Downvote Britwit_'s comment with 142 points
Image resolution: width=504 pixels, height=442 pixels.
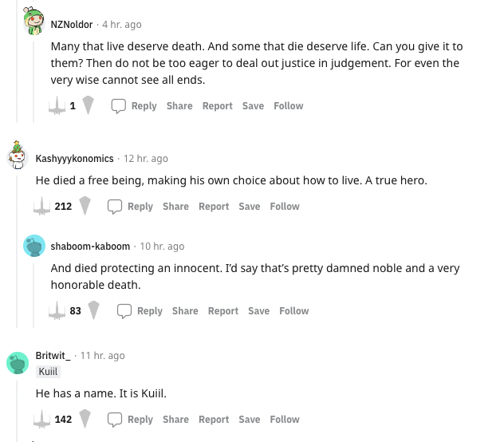tap(85, 419)
